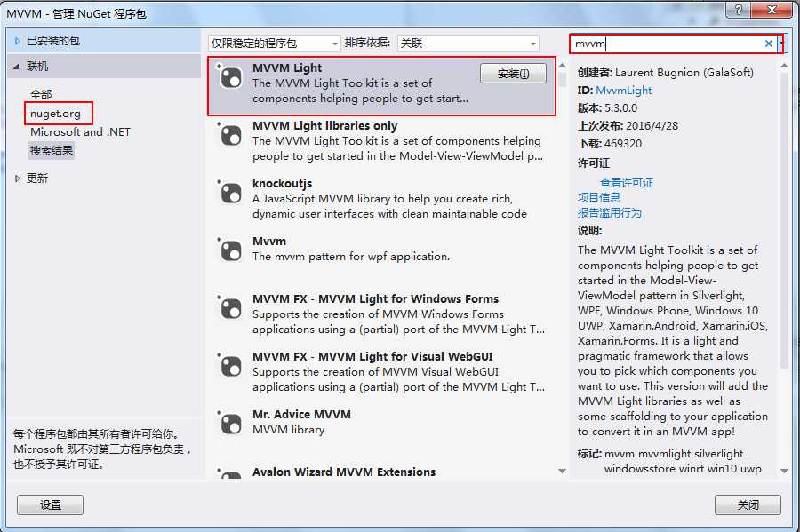Open the 排序依据 关联 dropdown
The width and height of the screenshot is (800, 532).
468,44
